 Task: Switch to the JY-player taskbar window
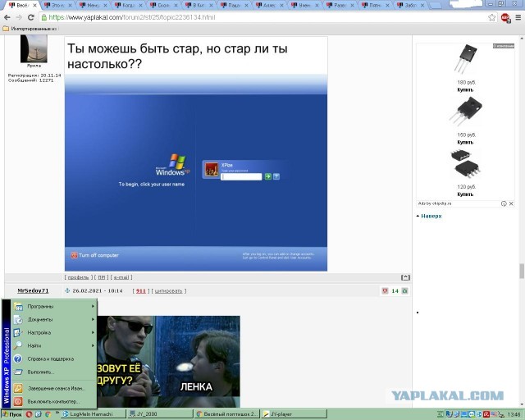click(294, 414)
